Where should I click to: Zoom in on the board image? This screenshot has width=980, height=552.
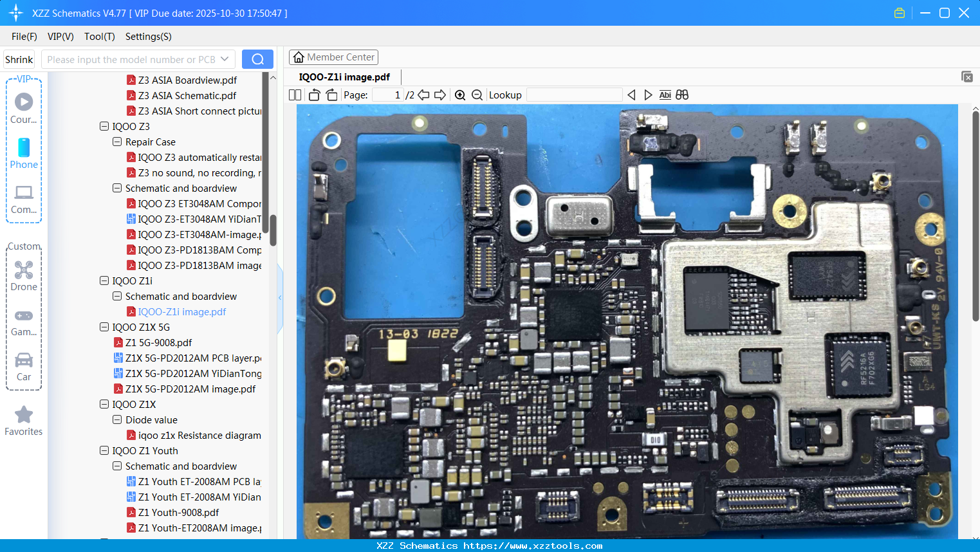pos(460,95)
